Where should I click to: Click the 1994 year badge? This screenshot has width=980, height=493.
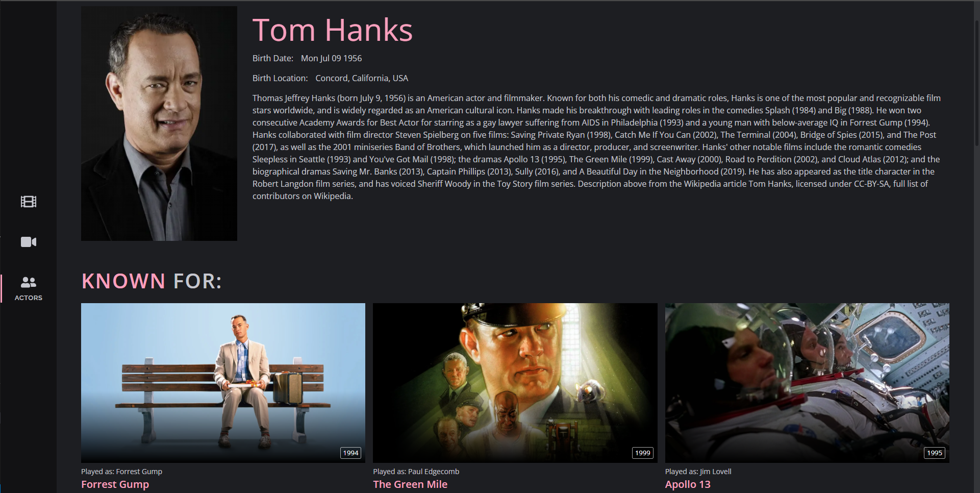pyautogui.click(x=350, y=453)
